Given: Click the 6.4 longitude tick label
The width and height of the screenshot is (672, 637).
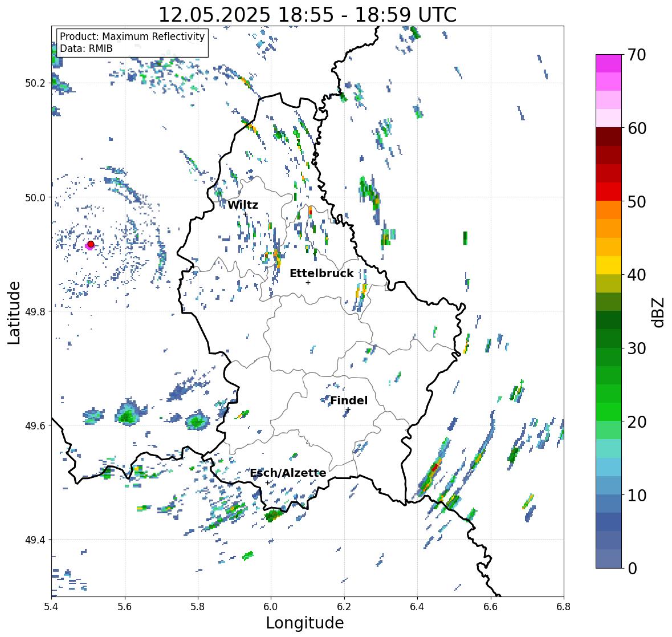Looking at the screenshot, I should (417, 606).
